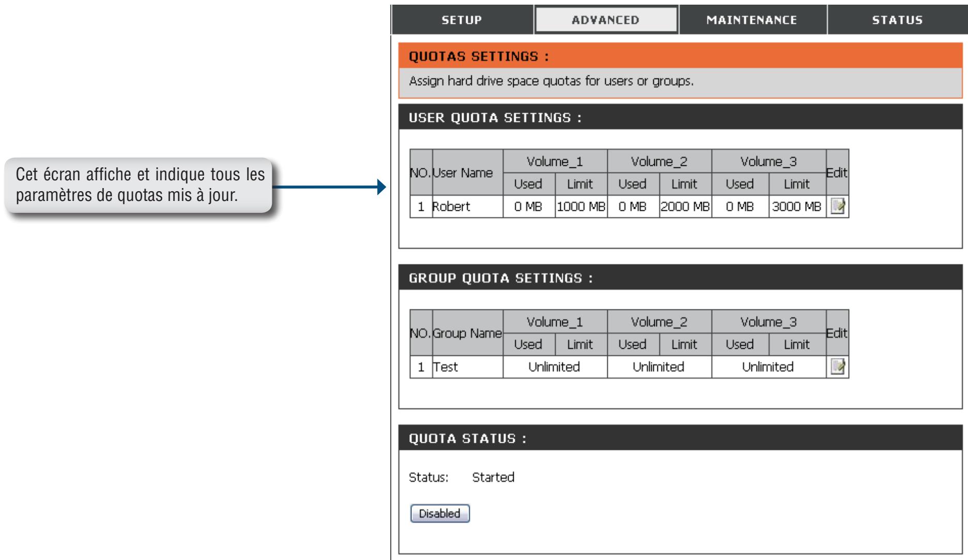Click the QUOTAS SETTINGS orange title bar

tap(680, 56)
